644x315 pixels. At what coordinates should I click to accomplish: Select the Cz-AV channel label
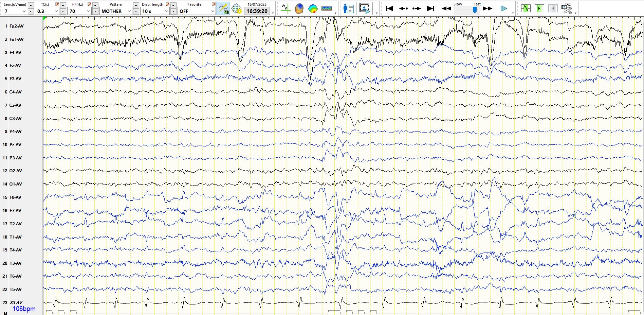(15, 105)
